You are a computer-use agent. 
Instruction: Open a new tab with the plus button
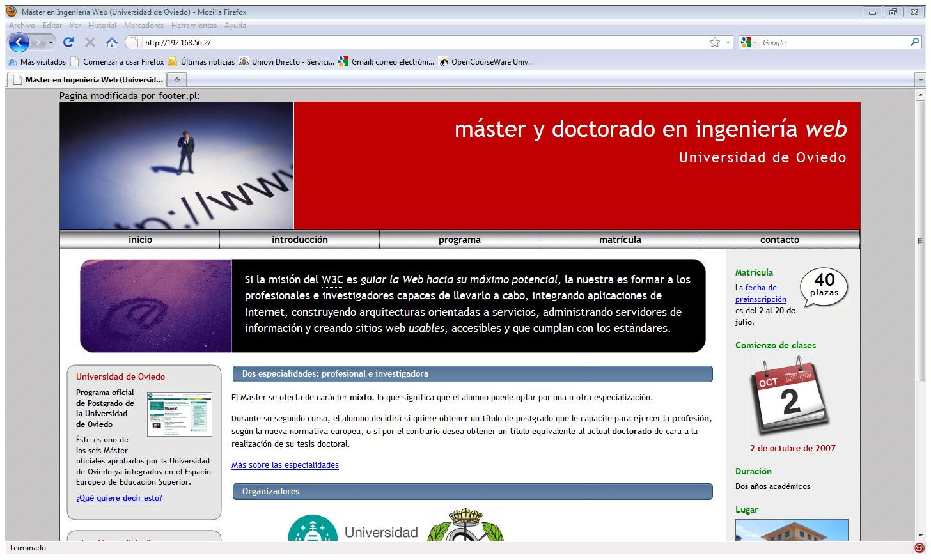tap(176, 80)
